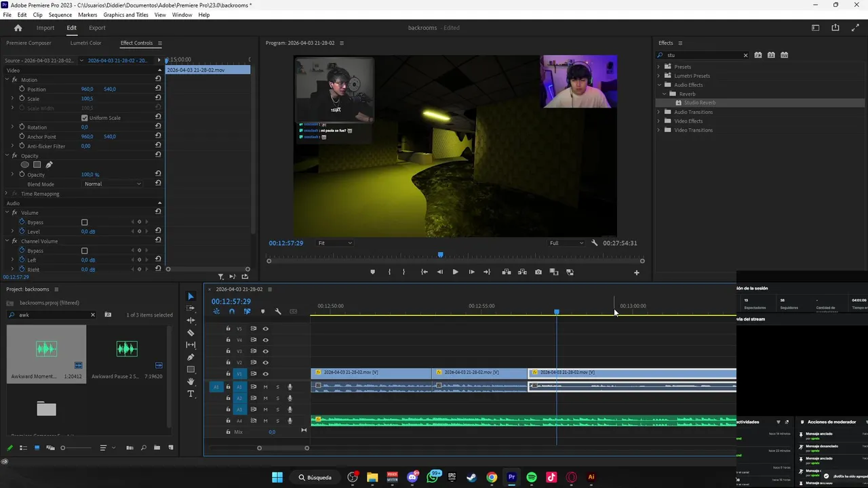Select the Track Select Forward tool

(x=191, y=308)
